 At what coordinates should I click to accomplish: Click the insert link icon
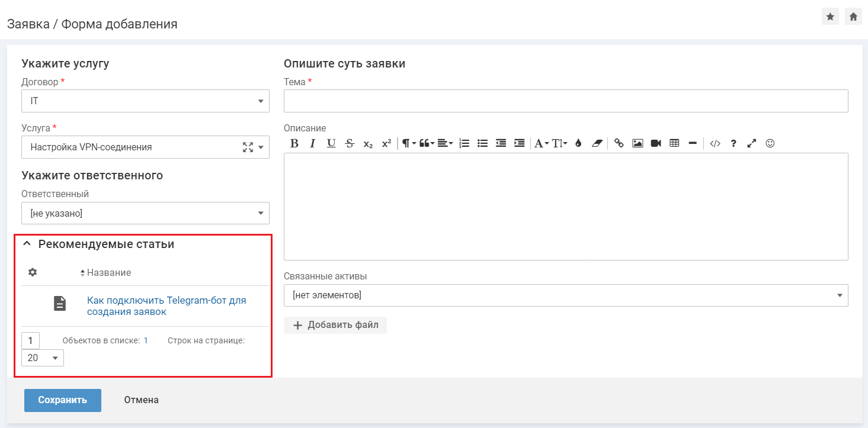(619, 143)
